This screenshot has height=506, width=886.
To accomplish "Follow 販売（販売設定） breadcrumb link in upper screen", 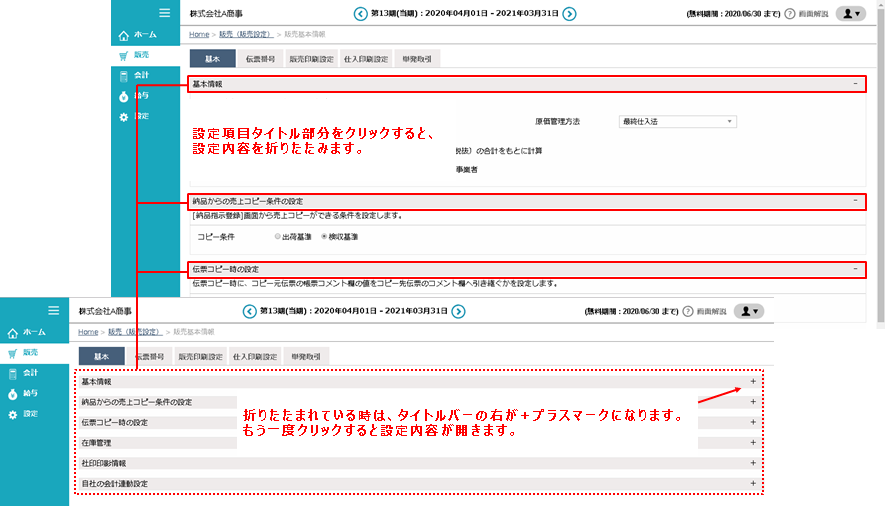I will [x=246, y=34].
